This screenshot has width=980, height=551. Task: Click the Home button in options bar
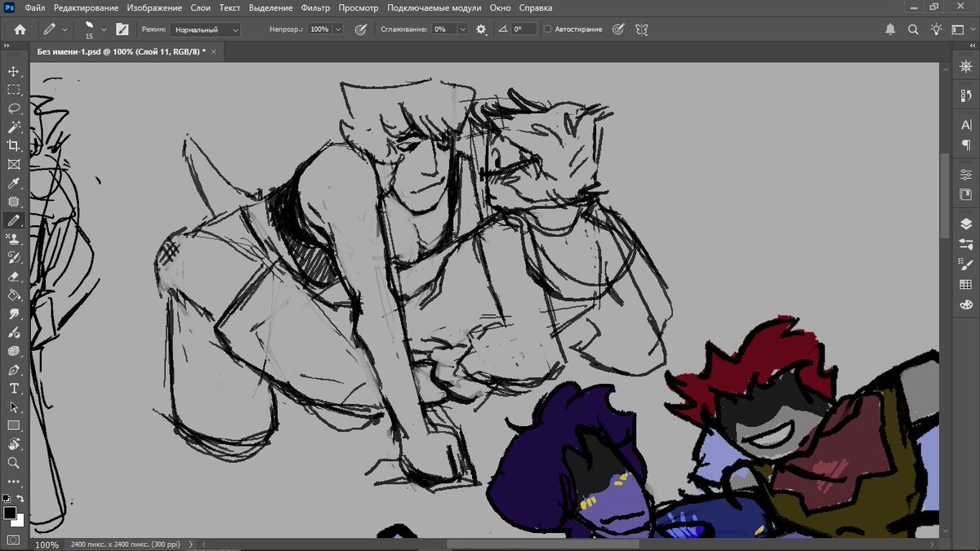click(x=20, y=29)
